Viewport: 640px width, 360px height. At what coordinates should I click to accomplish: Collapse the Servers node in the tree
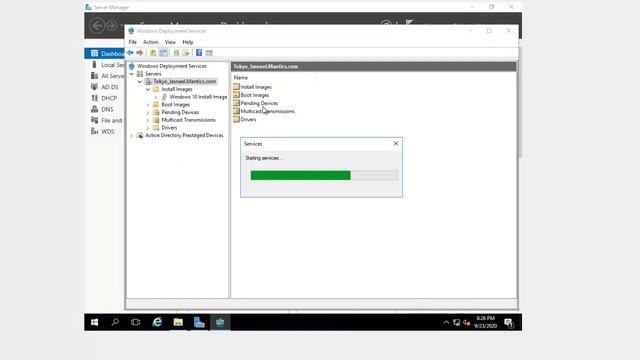point(132,74)
